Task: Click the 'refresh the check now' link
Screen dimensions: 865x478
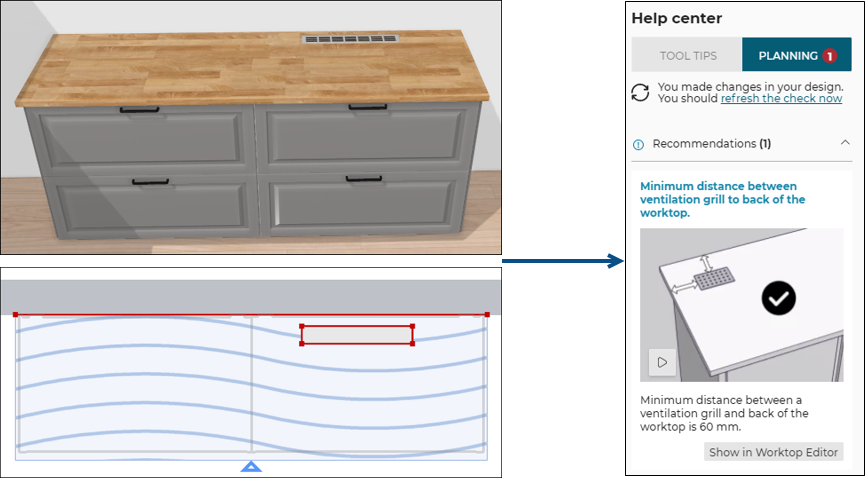Action: [781, 99]
